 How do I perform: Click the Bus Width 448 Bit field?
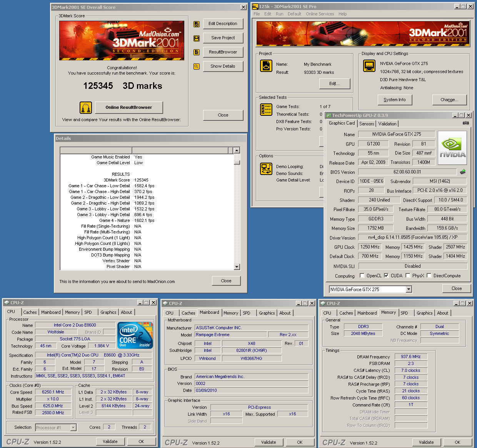447,219
